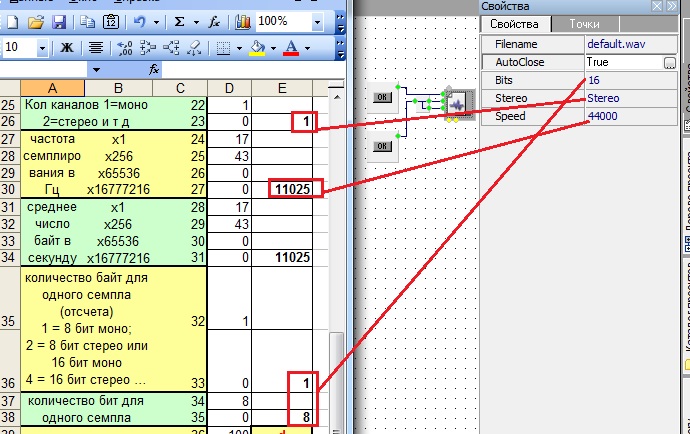Click the lower OK element on canvas
Viewport: 690px width, 434px height.
pos(382,147)
